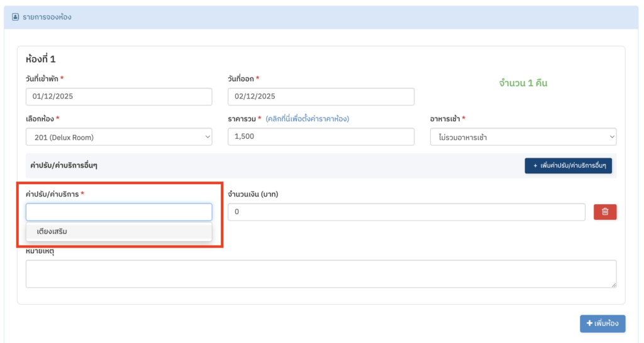Click the วันที่ออก date field
The height and width of the screenshot is (343, 644).
tap(321, 97)
